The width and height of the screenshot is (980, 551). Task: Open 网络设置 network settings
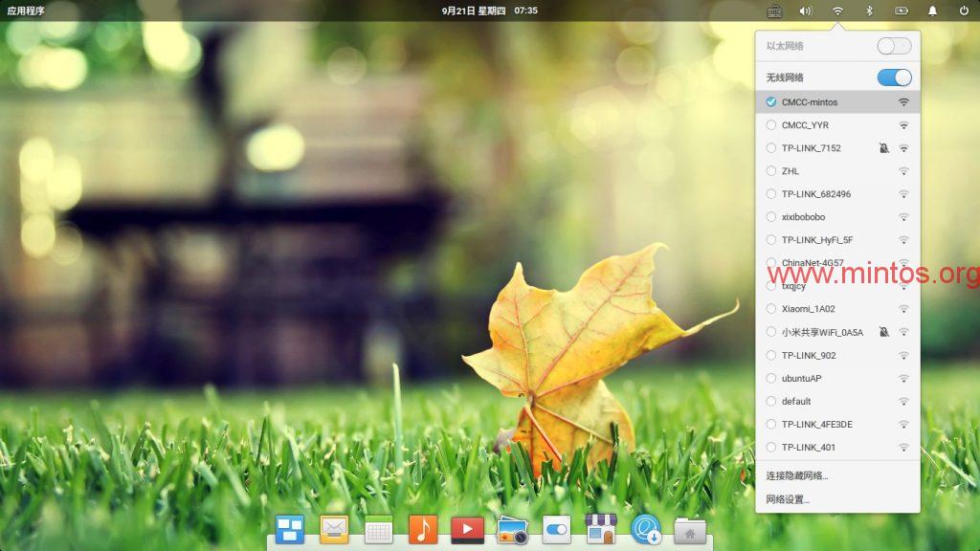[x=837, y=499]
